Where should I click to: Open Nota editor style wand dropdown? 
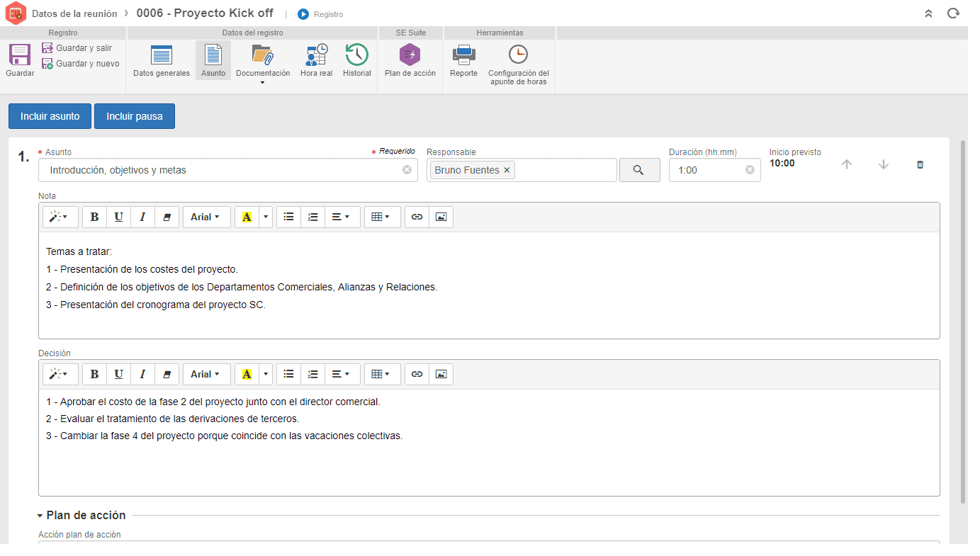point(60,217)
